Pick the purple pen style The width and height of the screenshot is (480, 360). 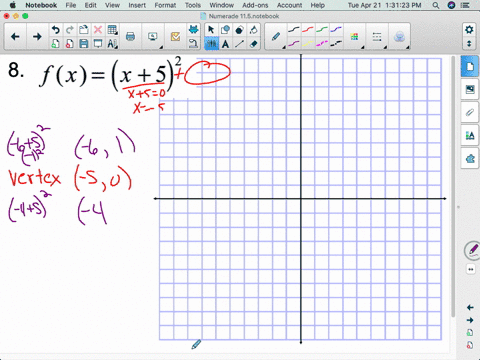coord(293,43)
